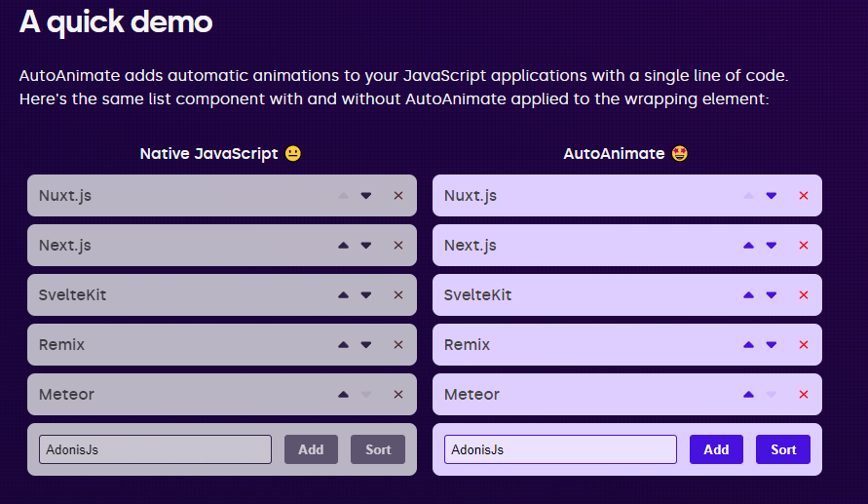Delete Meteor from AutoAnimate list
Image resolution: width=868 pixels, height=504 pixels.
tap(804, 395)
